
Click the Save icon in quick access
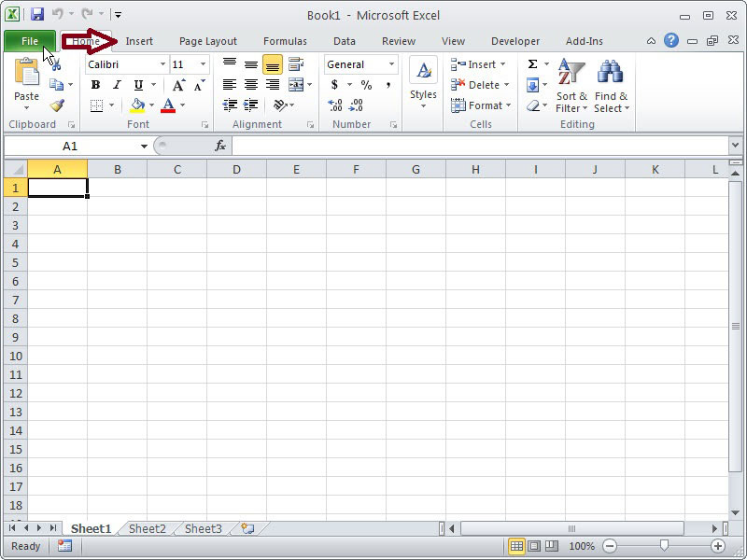point(37,14)
